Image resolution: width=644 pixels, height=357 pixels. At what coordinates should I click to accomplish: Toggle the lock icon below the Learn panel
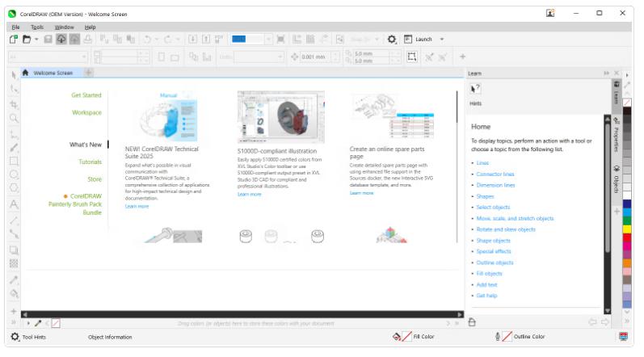[x=472, y=322]
